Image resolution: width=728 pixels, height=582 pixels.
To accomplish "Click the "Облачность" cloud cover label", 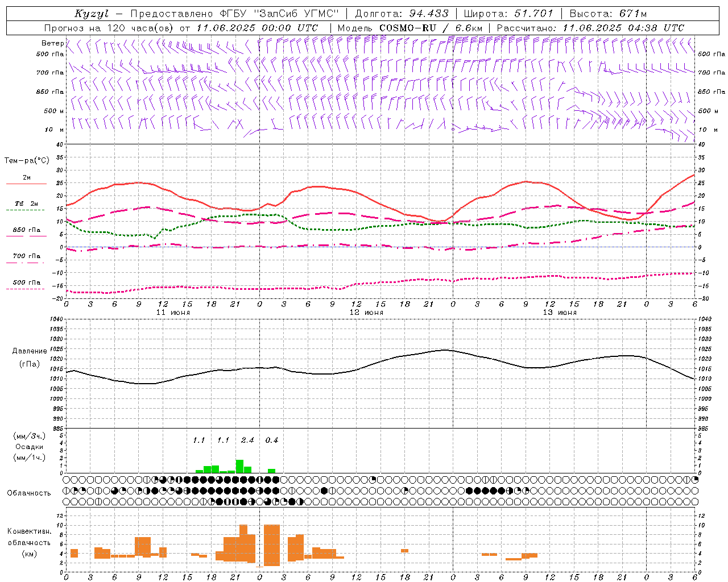I will coord(29,493).
